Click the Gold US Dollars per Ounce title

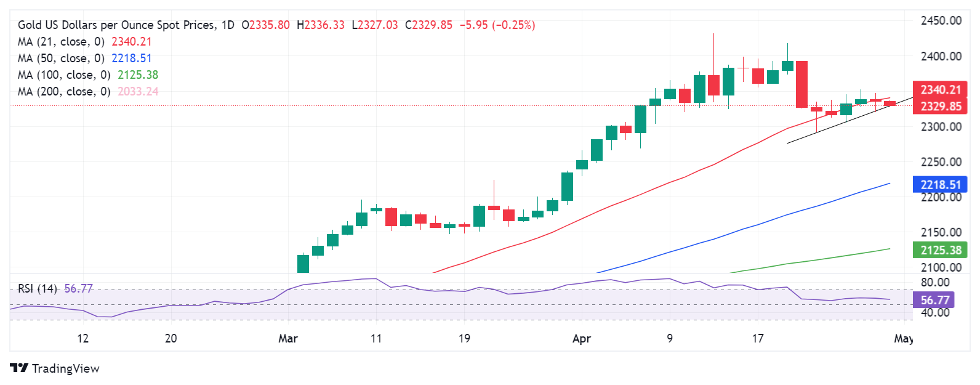pyautogui.click(x=116, y=25)
